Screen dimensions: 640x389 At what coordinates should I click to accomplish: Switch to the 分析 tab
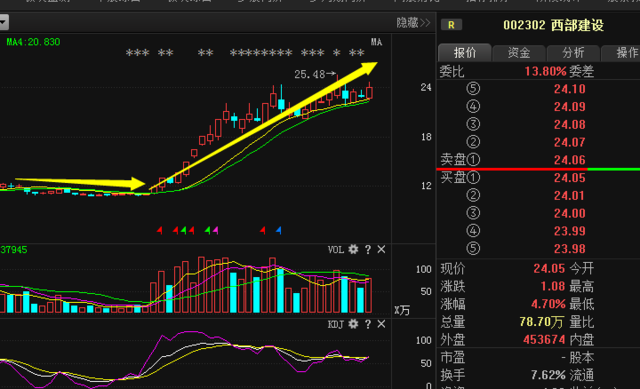point(573,53)
